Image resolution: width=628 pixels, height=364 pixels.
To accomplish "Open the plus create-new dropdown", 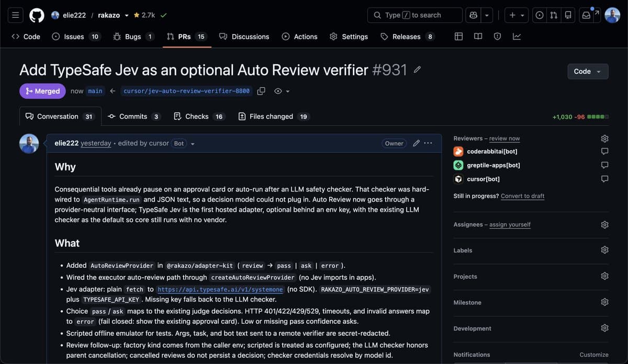I will 517,15.
